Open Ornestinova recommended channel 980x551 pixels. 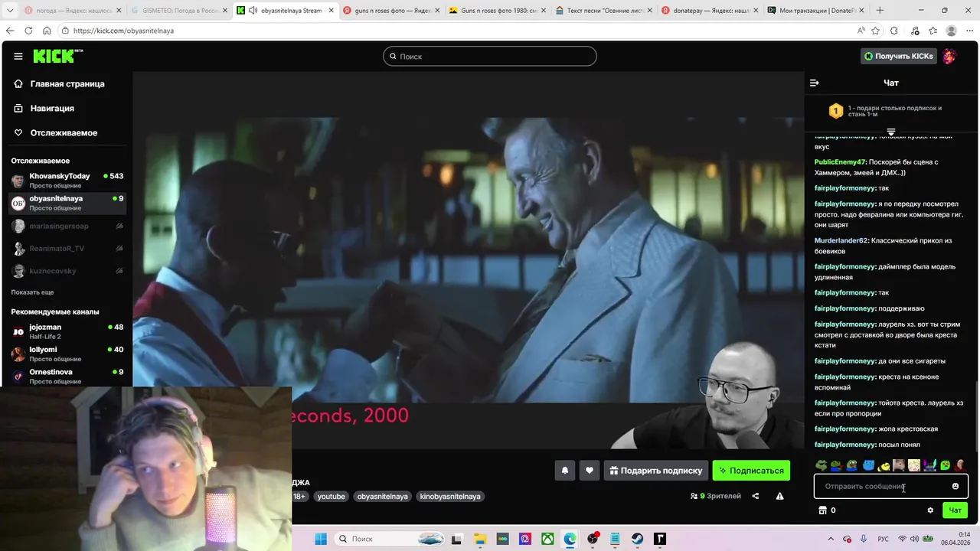[67, 376]
